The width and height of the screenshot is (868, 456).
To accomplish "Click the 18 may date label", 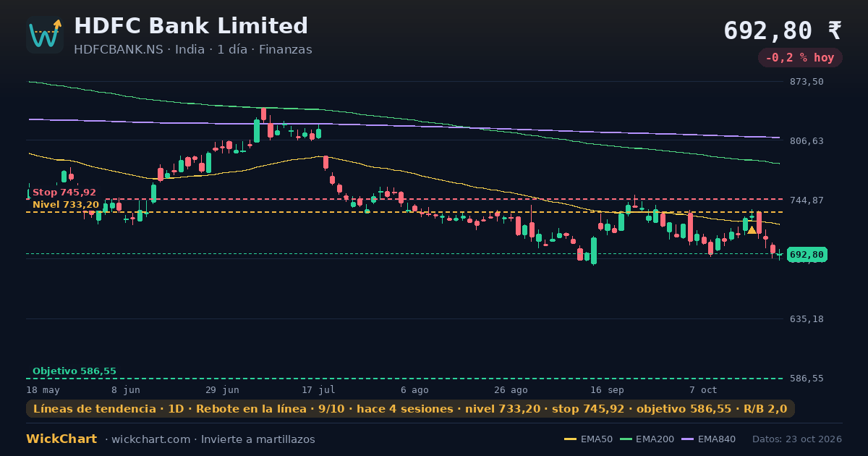I will (x=43, y=389).
